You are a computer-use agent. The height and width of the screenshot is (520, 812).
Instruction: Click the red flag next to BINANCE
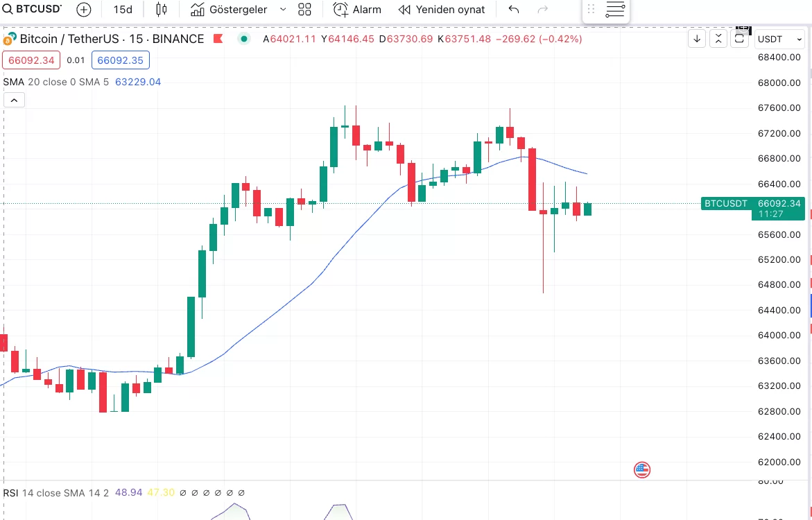tap(218, 39)
